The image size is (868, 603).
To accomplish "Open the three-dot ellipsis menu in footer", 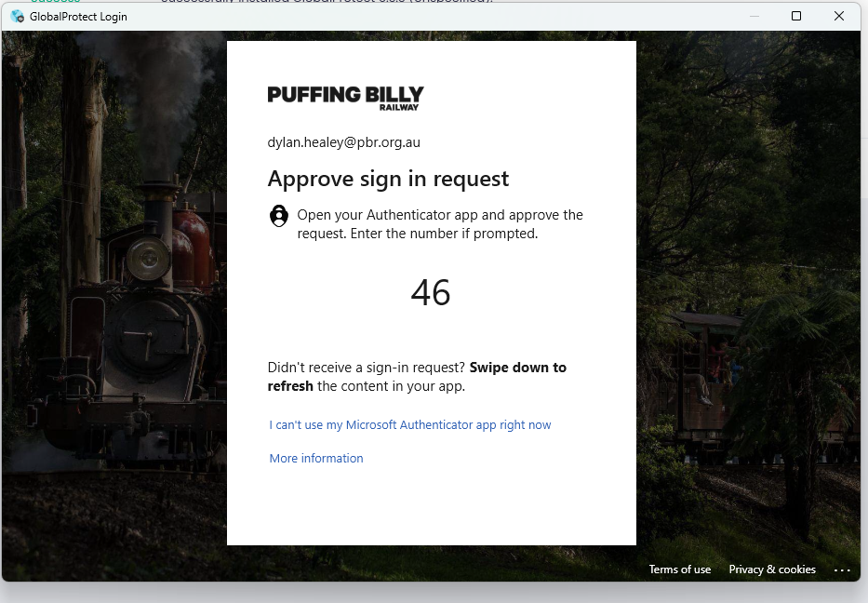I will pos(842,569).
